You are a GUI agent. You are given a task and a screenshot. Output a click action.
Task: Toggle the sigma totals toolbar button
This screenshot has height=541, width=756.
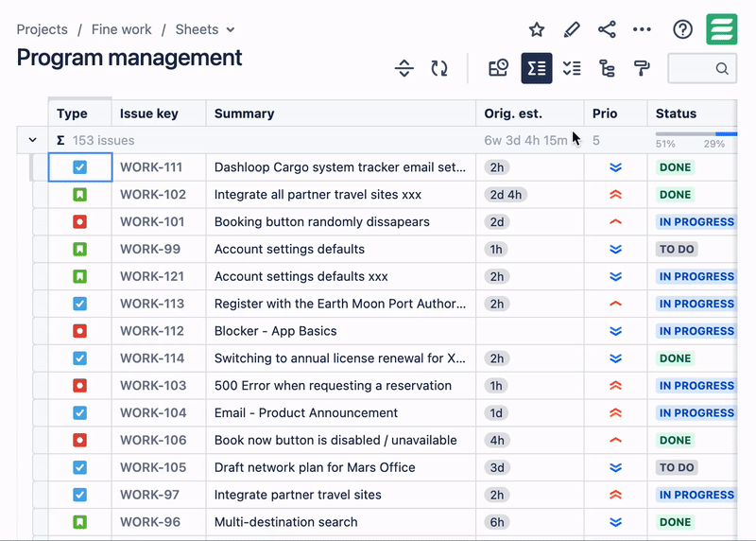coord(537,68)
